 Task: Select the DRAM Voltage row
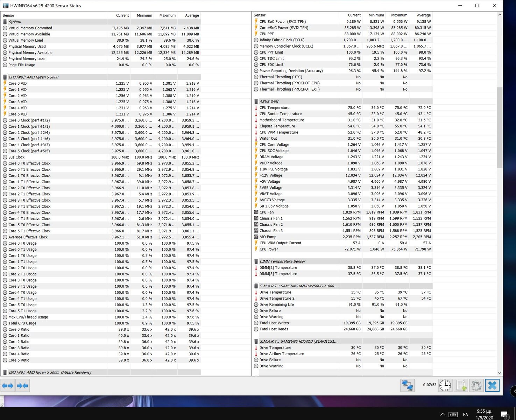(x=342, y=157)
